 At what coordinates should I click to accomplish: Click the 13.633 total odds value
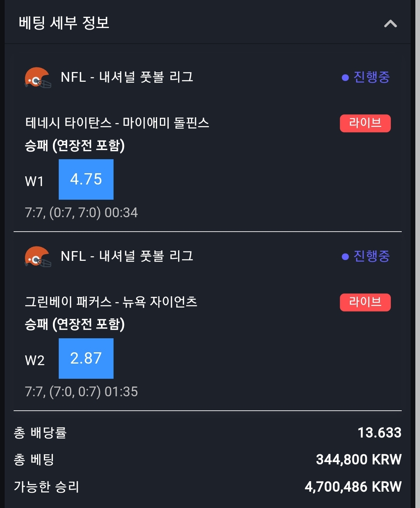(x=380, y=432)
